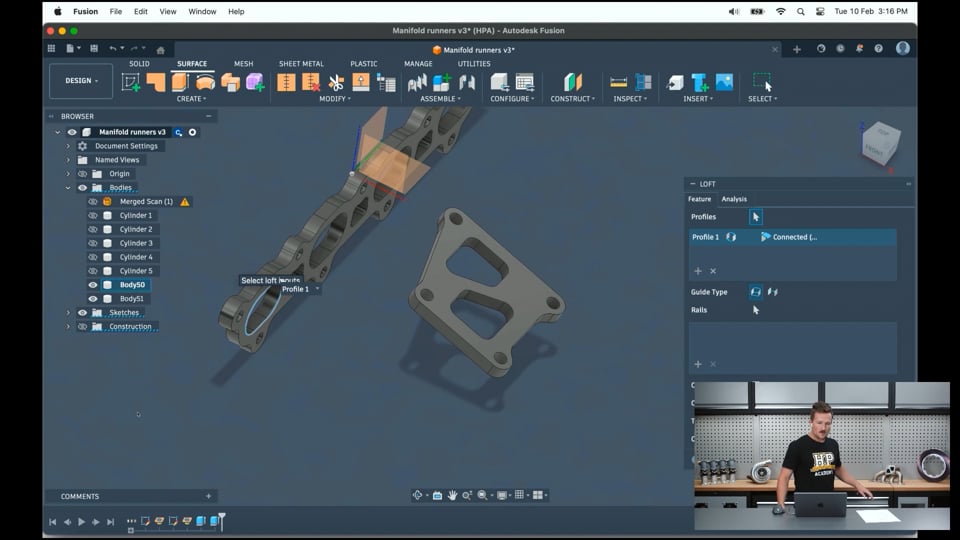Click the Create Sketch tool icon

pyautogui.click(x=131, y=82)
